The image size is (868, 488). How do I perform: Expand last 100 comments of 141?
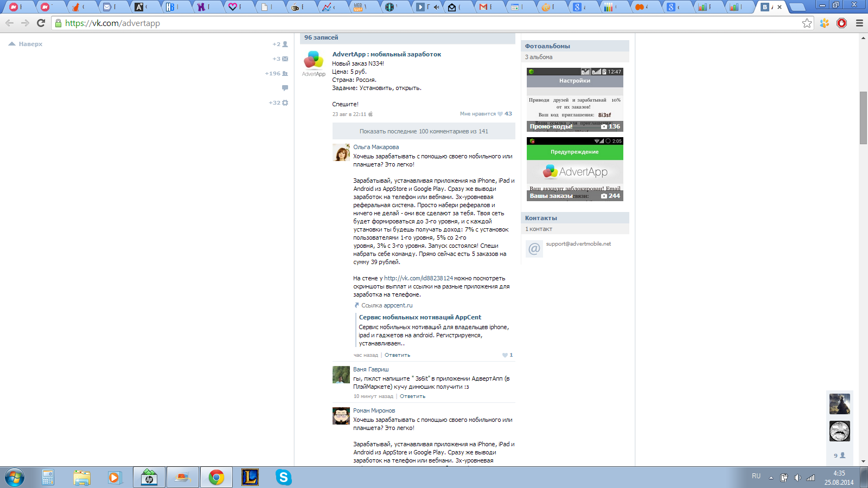[424, 131]
